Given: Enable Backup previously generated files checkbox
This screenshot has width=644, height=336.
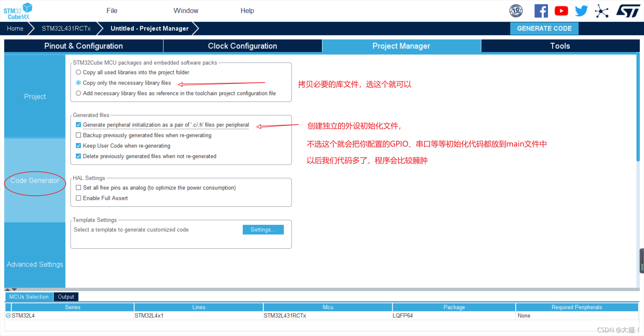Looking at the screenshot, I should click(x=78, y=135).
